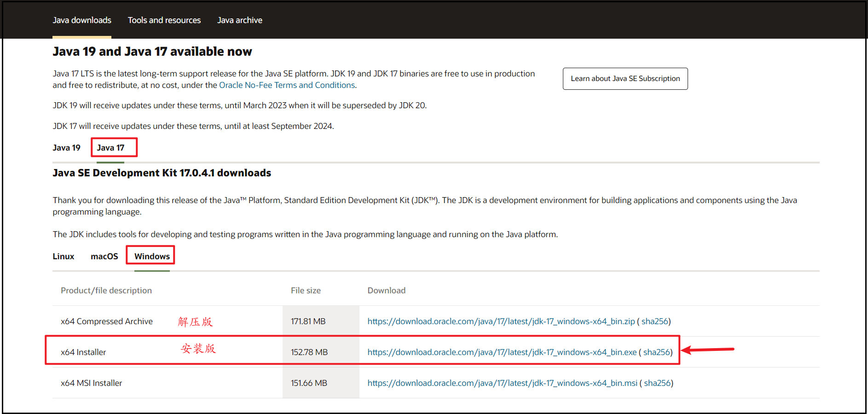Download the jdk-17_windows-x64_bin.zip link

[501, 321]
